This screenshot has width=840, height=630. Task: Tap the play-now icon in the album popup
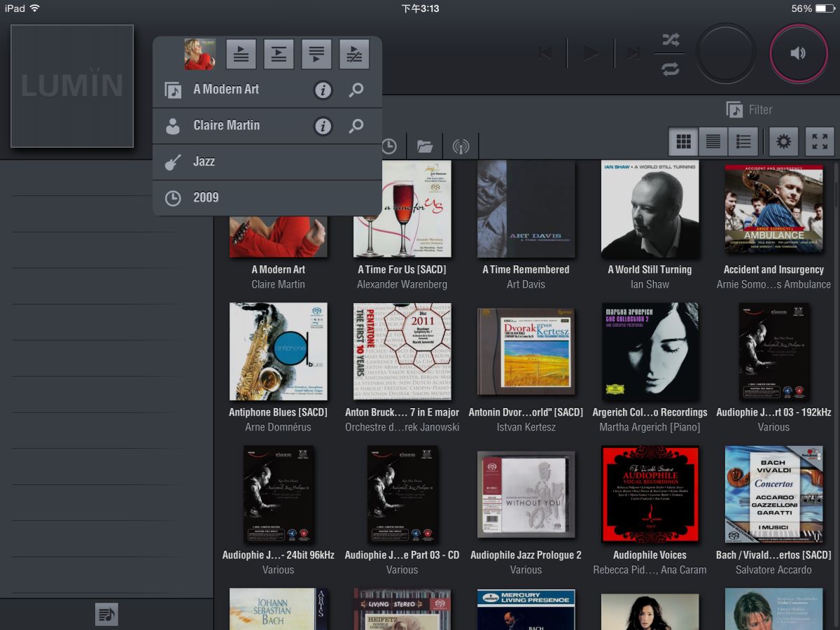(241, 54)
